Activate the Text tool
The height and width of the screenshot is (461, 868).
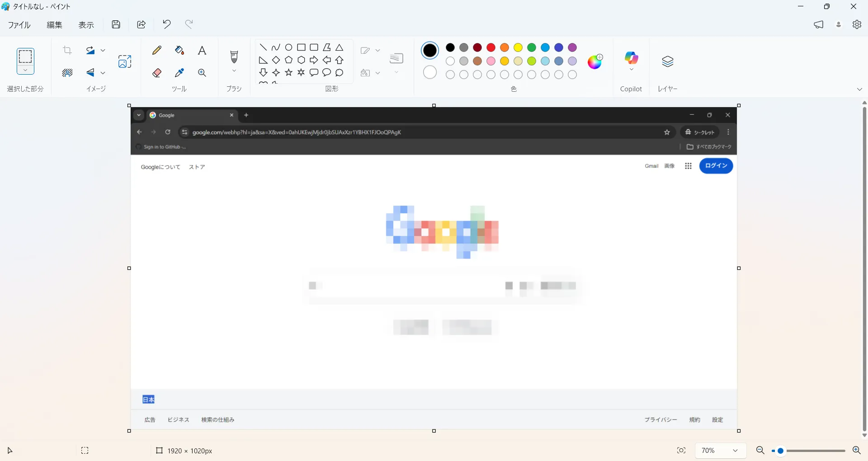[202, 50]
